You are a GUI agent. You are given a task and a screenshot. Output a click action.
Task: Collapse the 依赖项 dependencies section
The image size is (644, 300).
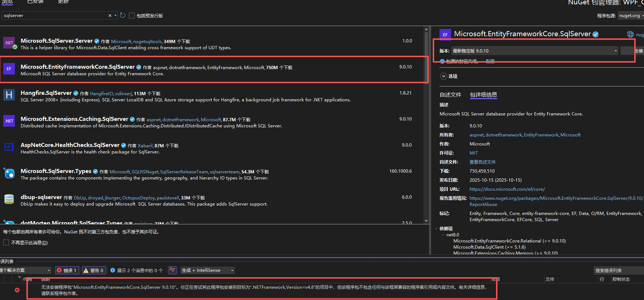(x=436, y=229)
